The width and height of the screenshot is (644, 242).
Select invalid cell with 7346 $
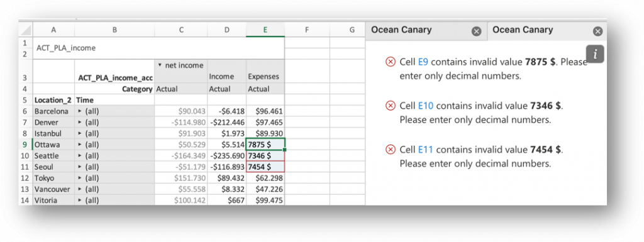tap(265, 156)
